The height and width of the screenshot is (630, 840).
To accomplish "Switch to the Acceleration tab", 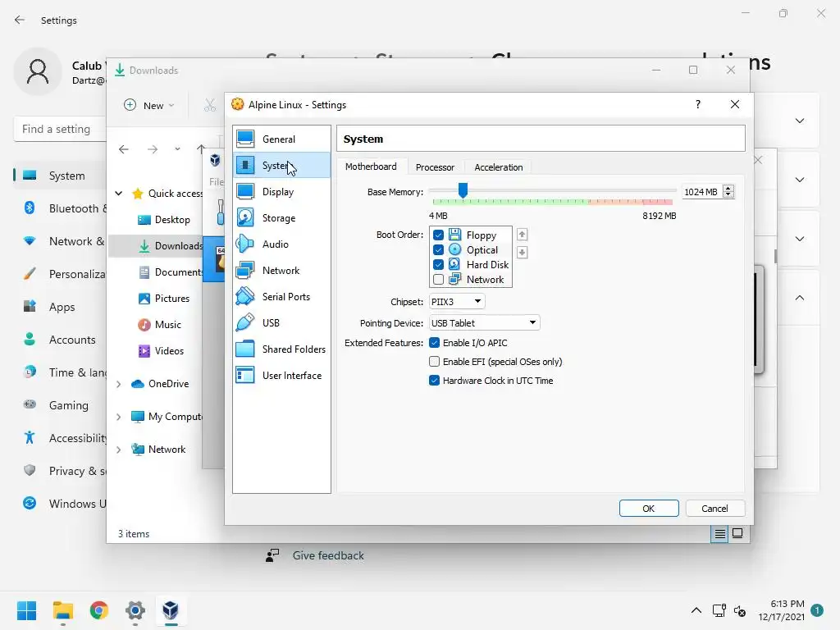I will coord(498,167).
